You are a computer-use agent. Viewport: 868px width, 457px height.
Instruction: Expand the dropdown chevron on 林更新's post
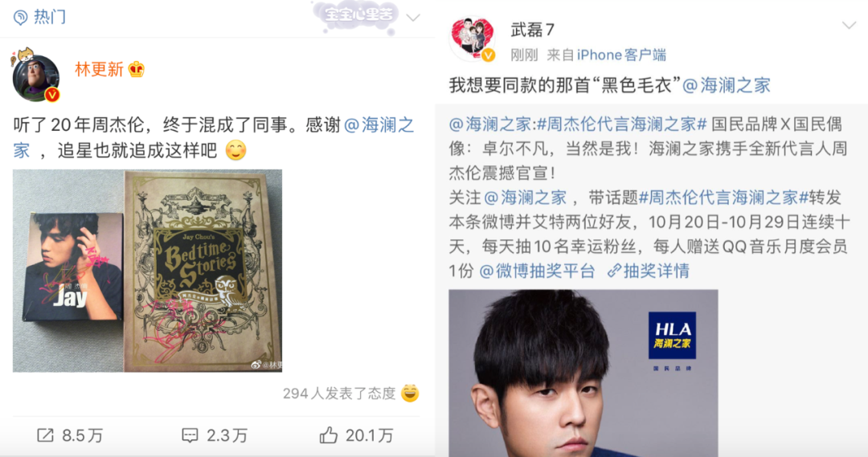[x=413, y=18]
